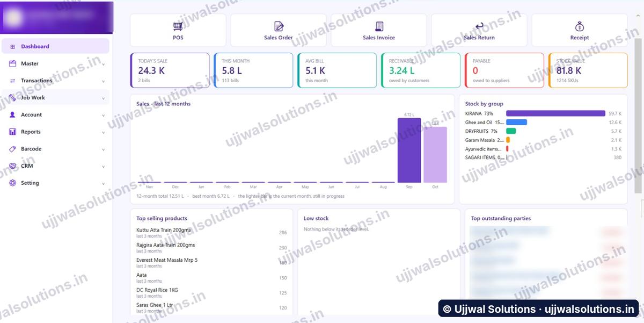Click the DRYFRUITS green stock bar
The image size is (644, 323).
coord(511,131)
